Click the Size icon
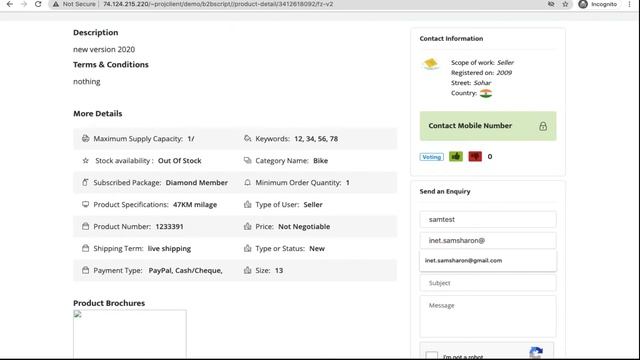 coord(247,270)
